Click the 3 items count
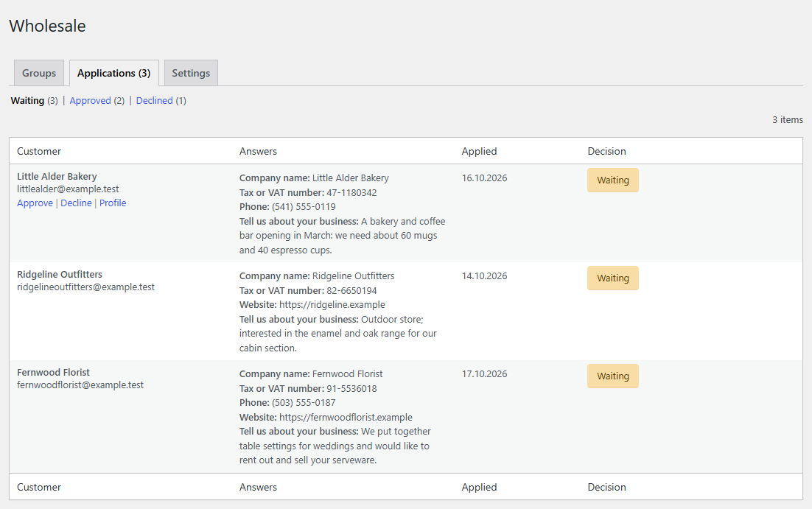 [787, 119]
